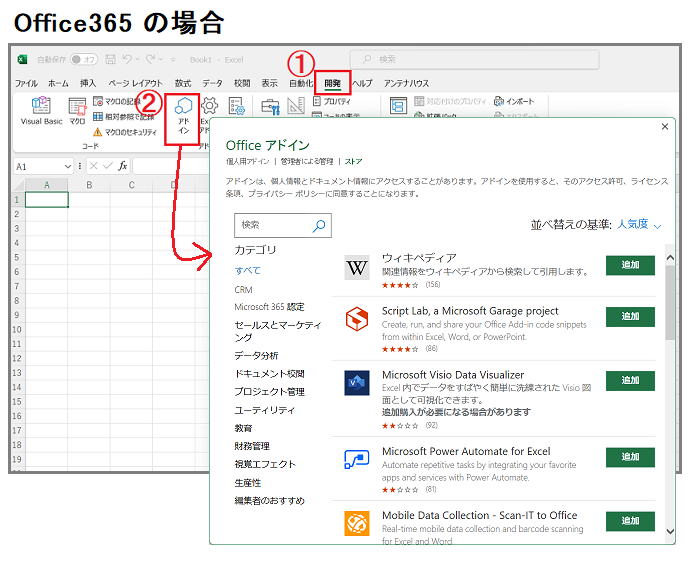The image size is (691, 566).
Task: Switch to the Data (データ) tab
Action: coord(212,83)
